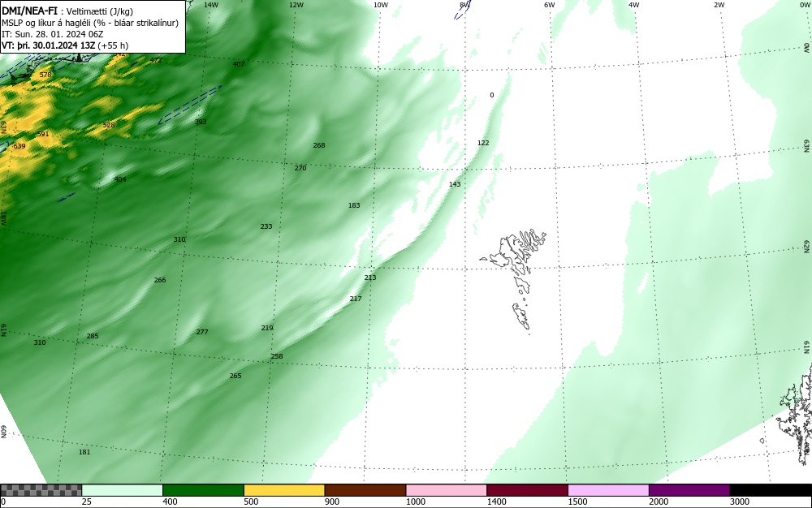The width and height of the screenshot is (812, 508).
Task: Click the light violet 1500–2000 legend swatch
Action: 608,490
